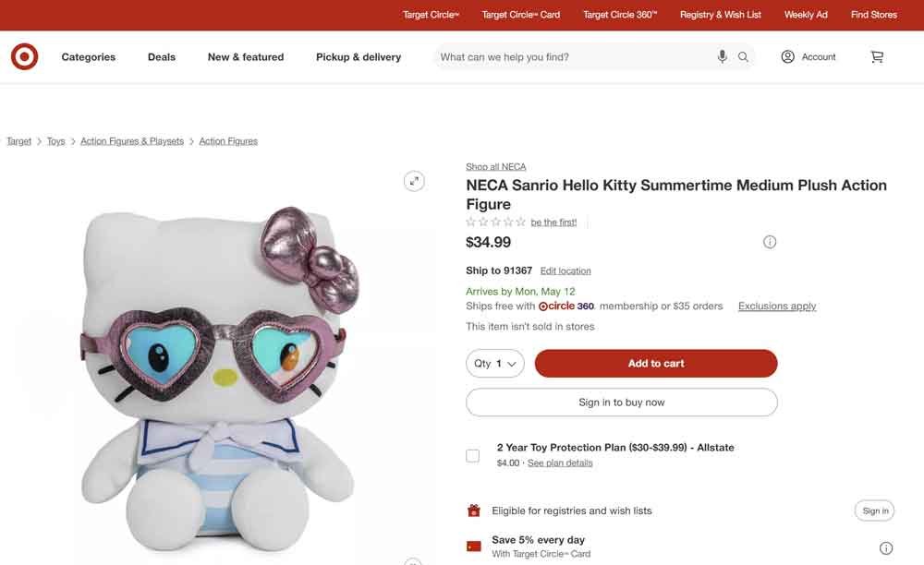Open the Qty quantity dropdown
The height and width of the screenshot is (565, 924).
(x=494, y=363)
